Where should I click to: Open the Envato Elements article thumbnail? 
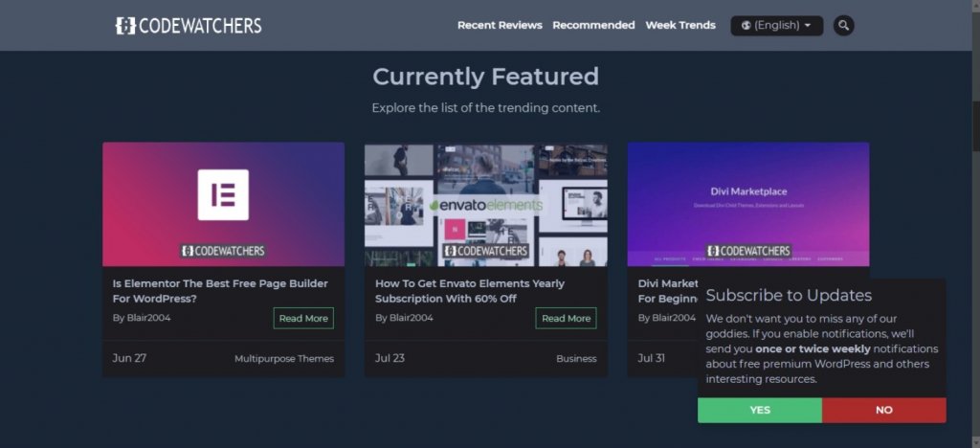point(485,204)
